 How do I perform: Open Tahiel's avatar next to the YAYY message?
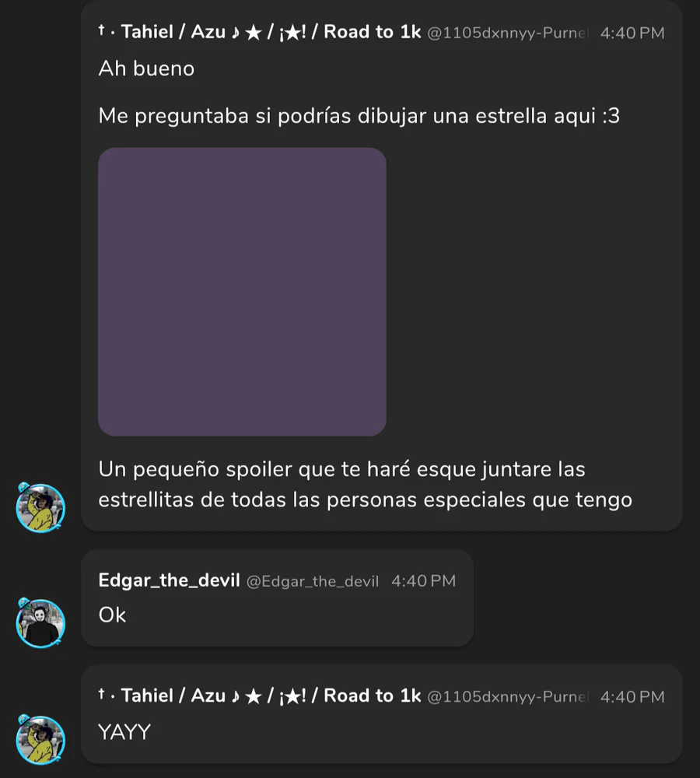(x=40, y=739)
